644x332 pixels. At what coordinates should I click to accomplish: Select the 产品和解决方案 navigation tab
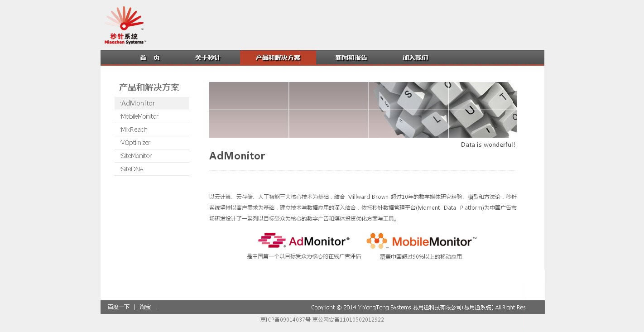pos(278,58)
